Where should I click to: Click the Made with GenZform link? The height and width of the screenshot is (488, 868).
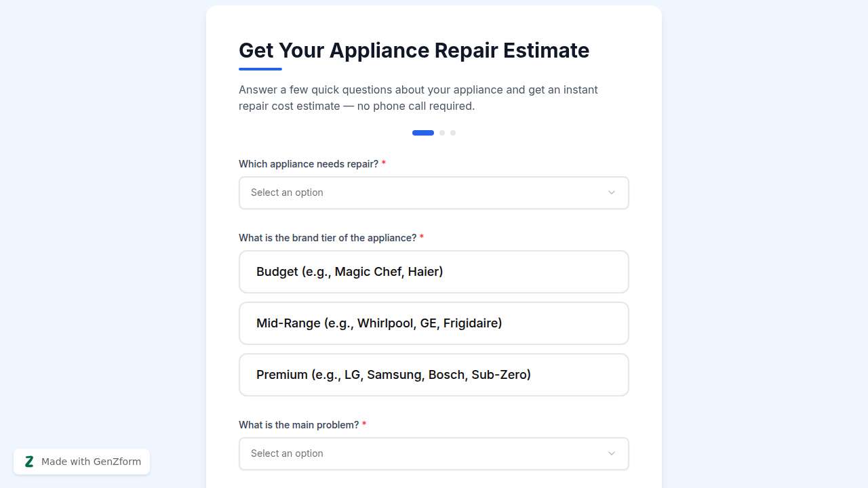90,462
